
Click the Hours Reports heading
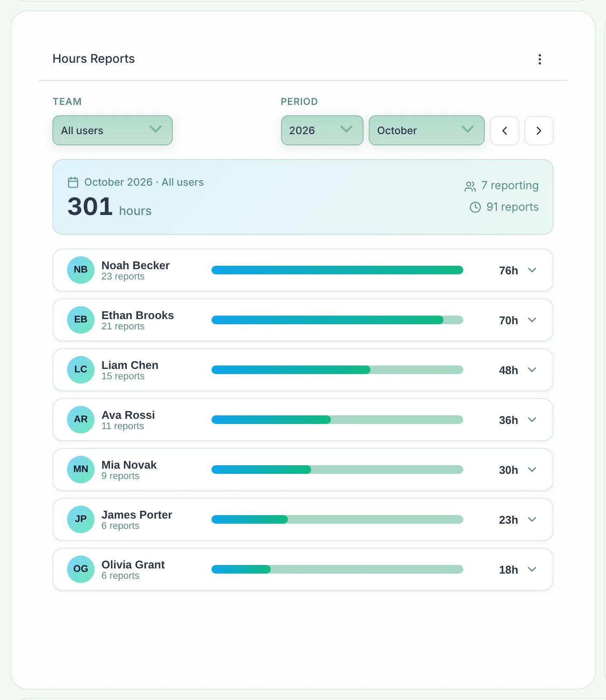94,59
